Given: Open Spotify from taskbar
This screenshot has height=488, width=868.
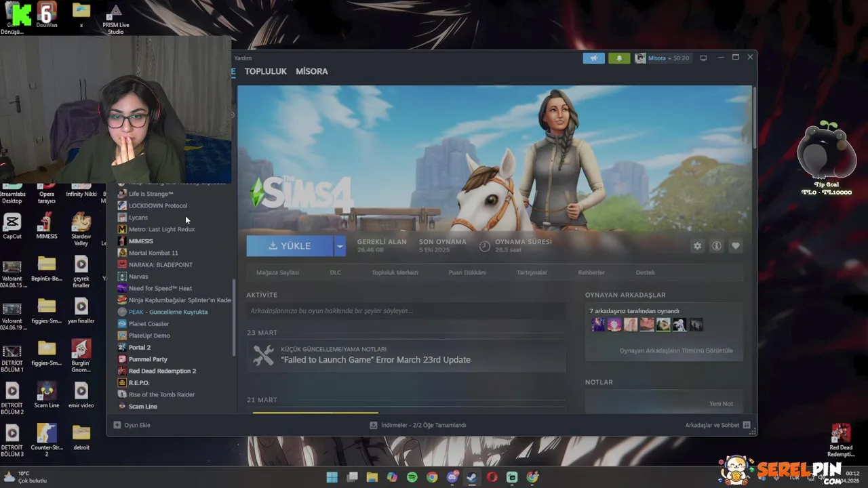Looking at the screenshot, I should (x=412, y=477).
